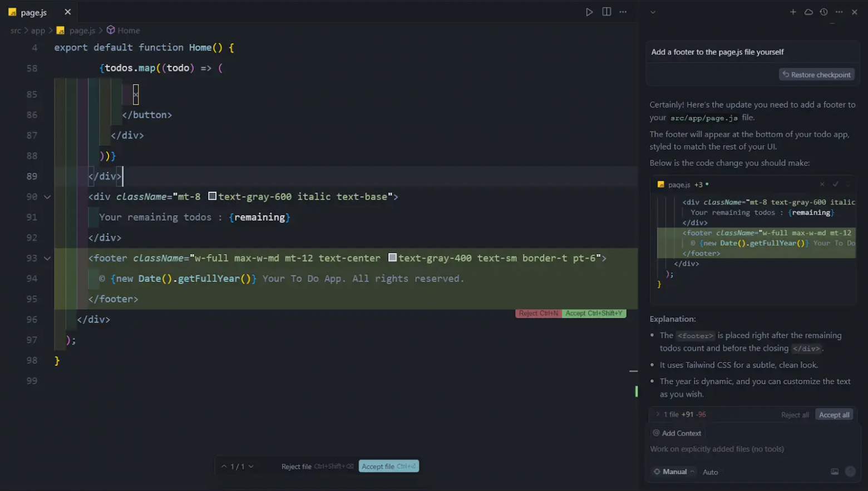This screenshot has width=868, height=491.
Task: Open the Auto model dropdown
Action: coord(710,472)
